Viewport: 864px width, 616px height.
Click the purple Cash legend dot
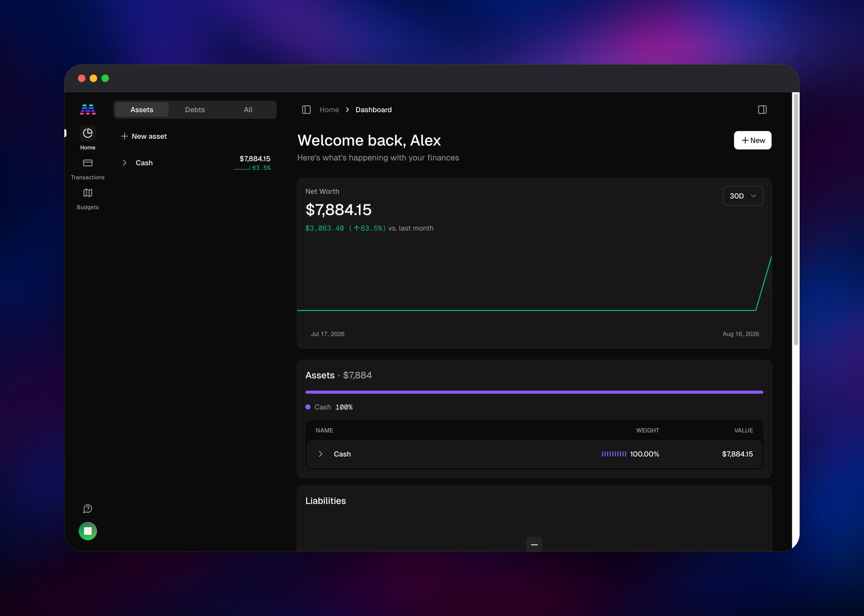[x=308, y=407]
